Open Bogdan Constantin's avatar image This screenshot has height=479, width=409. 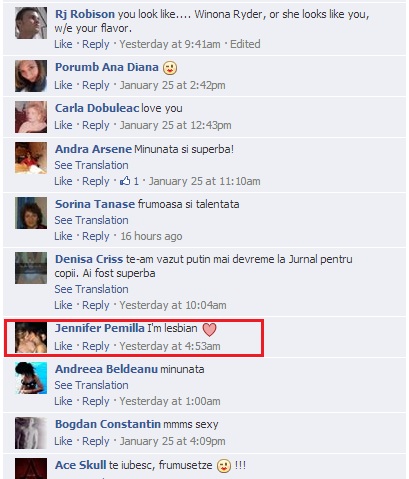point(31,433)
